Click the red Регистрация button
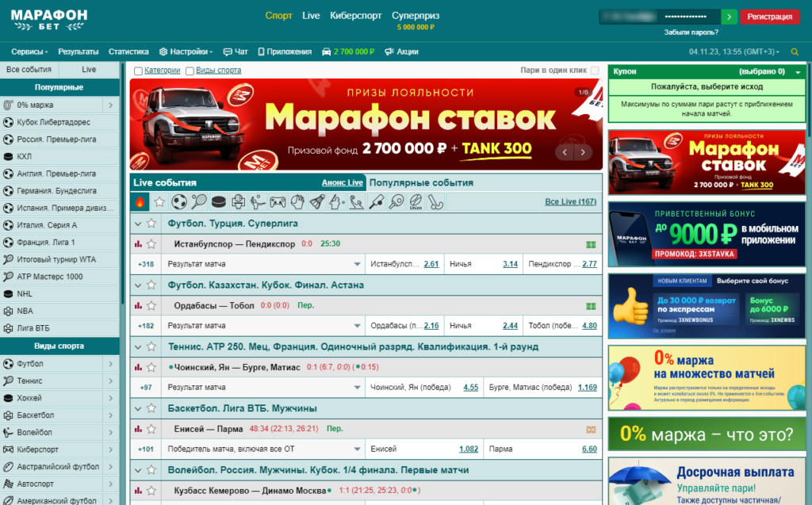 769,17
